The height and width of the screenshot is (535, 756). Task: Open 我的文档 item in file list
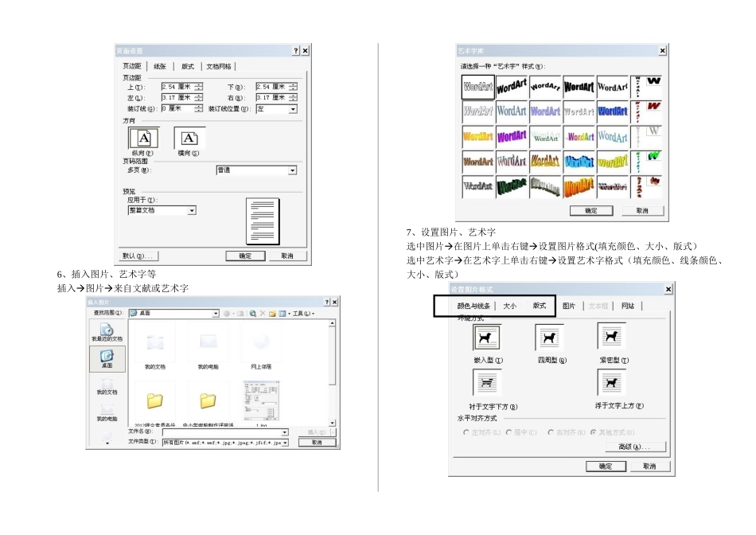(154, 346)
